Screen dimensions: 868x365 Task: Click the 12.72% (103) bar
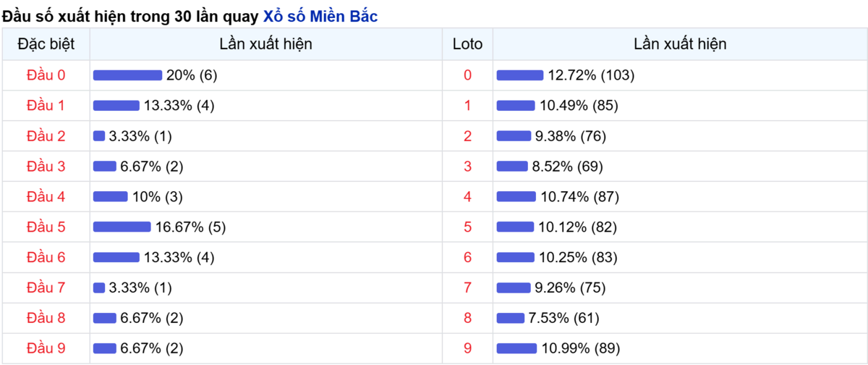click(520, 75)
